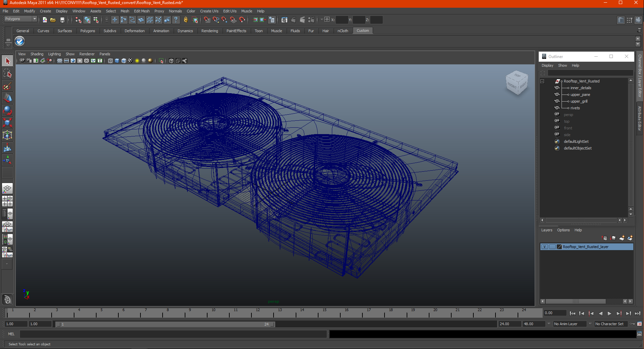Viewport: 644px width, 349px height.
Task: Open the Render View window icon
Action: tap(284, 20)
